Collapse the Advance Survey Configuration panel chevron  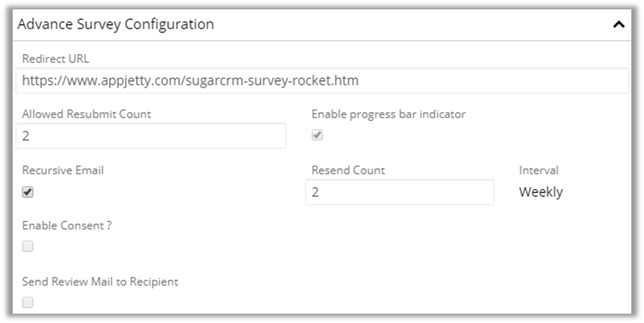point(619,25)
